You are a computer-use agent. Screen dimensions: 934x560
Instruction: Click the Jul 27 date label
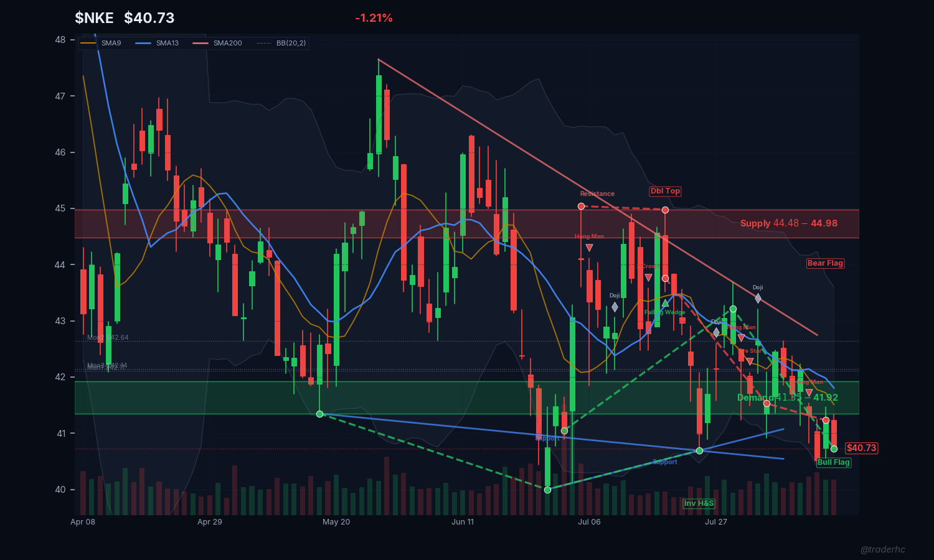716,522
